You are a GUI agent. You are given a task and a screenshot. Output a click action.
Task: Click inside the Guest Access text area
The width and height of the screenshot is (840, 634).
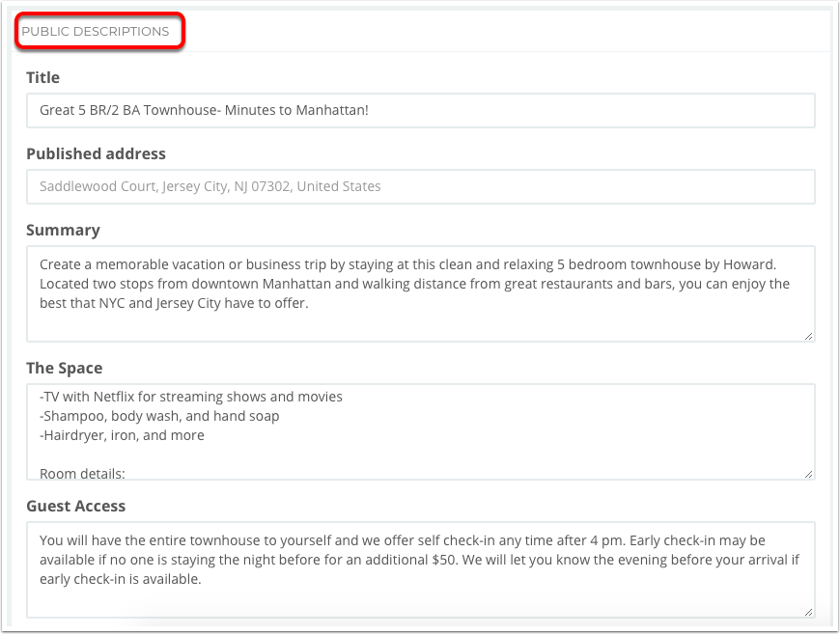pyautogui.click(x=421, y=569)
